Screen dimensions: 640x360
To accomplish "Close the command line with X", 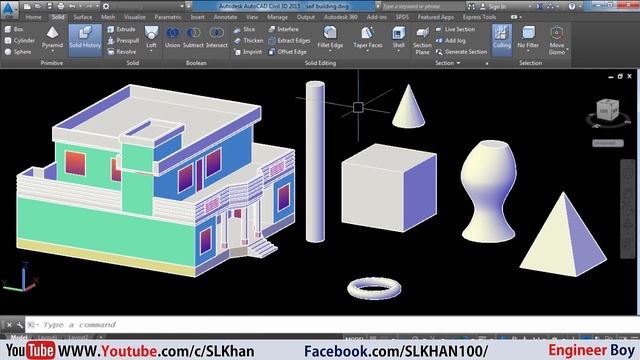I will pos(9,325).
